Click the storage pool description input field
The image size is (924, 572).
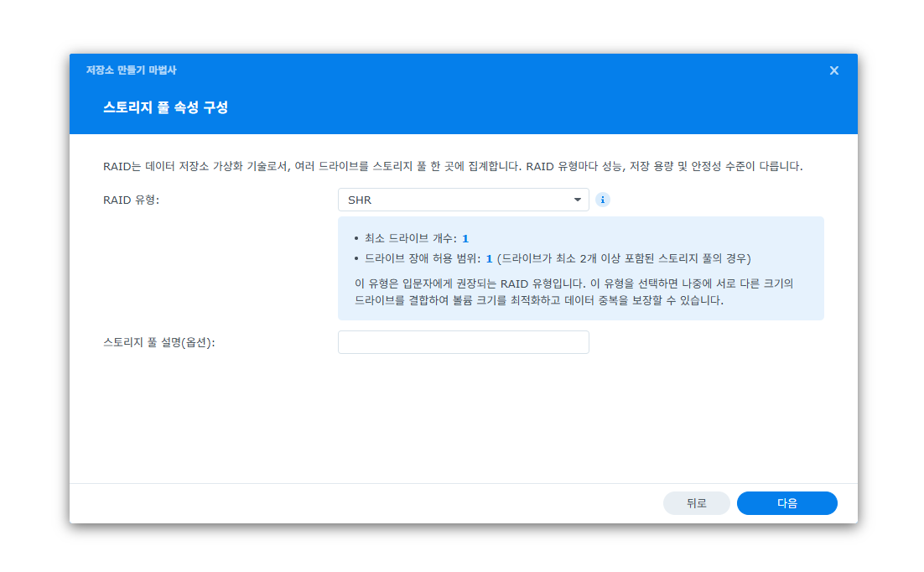click(463, 342)
